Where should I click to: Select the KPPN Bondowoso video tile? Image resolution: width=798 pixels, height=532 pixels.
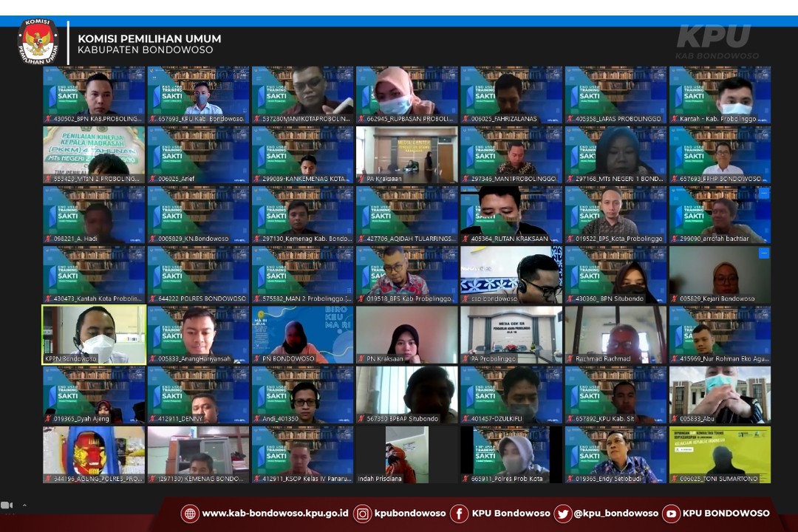pos(94,334)
